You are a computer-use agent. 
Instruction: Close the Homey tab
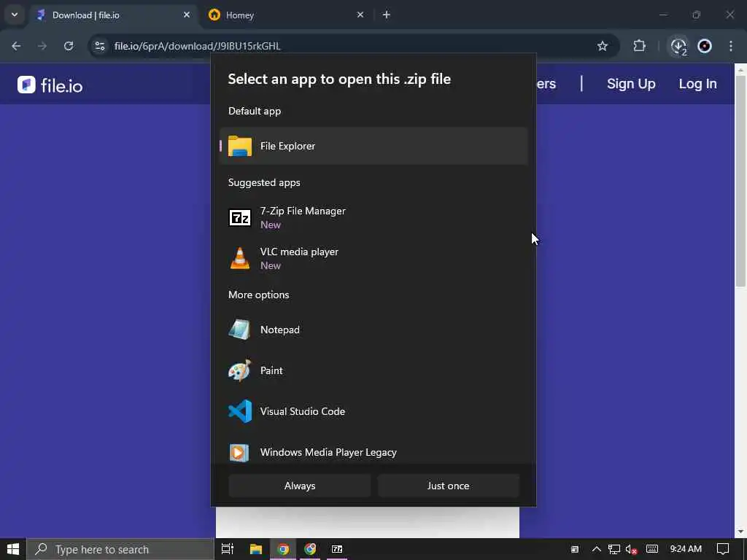[360, 15]
